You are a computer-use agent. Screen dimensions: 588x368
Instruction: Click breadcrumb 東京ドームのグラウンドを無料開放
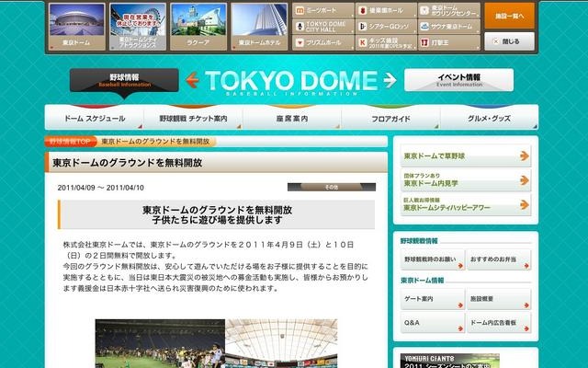click(x=155, y=142)
